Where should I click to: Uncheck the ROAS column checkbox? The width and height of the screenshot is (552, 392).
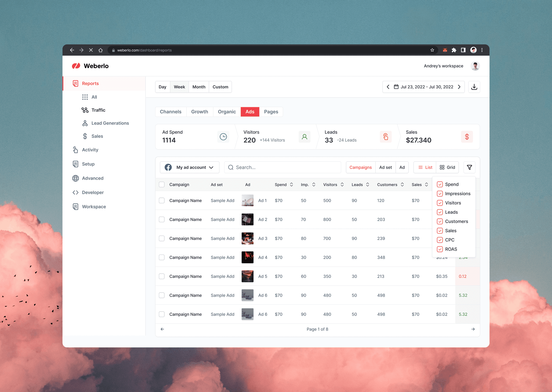pos(440,249)
